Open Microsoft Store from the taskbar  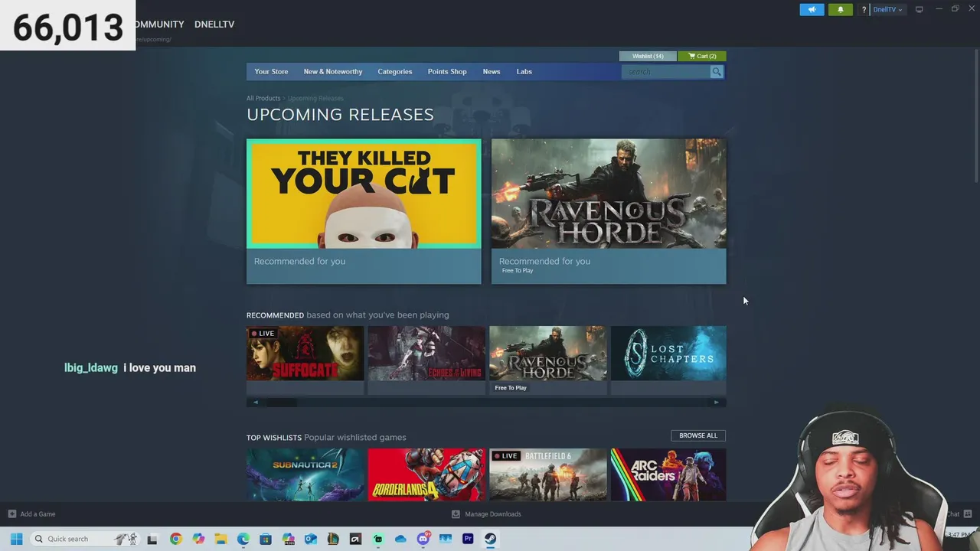(x=266, y=539)
